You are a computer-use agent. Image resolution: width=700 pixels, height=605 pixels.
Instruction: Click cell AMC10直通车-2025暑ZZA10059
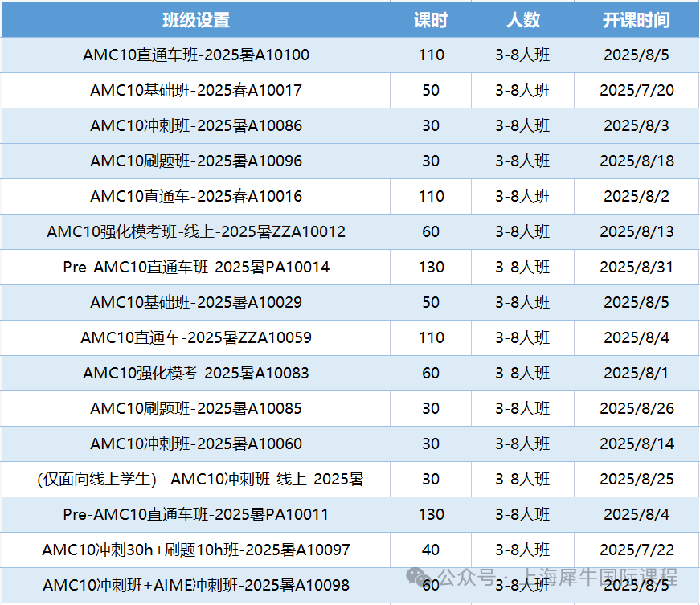pyautogui.click(x=196, y=337)
